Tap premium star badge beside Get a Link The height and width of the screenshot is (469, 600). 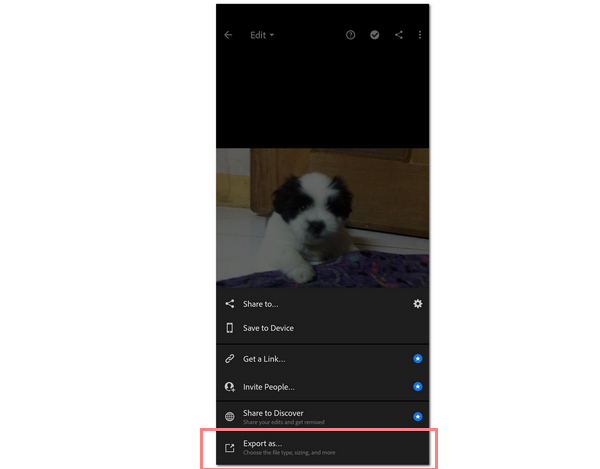coord(417,359)
